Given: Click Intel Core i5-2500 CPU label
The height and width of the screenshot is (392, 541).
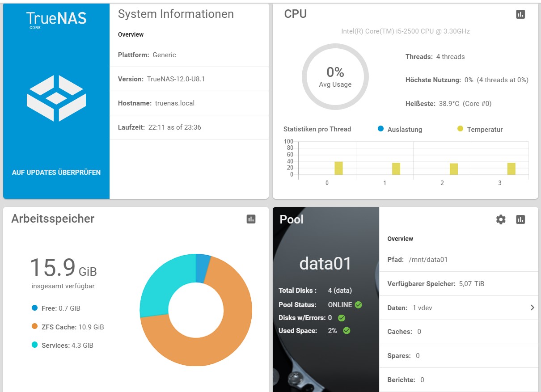Looking at the screenshot, I should (x=406, y=31).
